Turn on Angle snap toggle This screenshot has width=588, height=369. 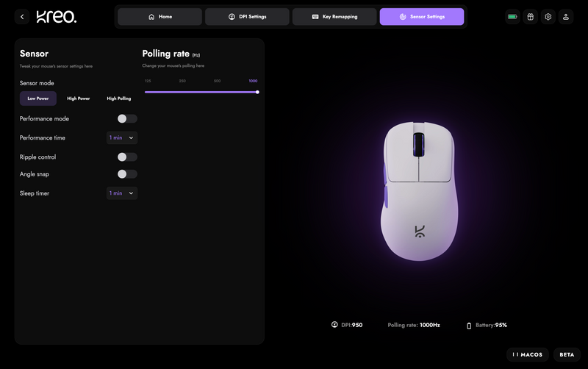127,174
